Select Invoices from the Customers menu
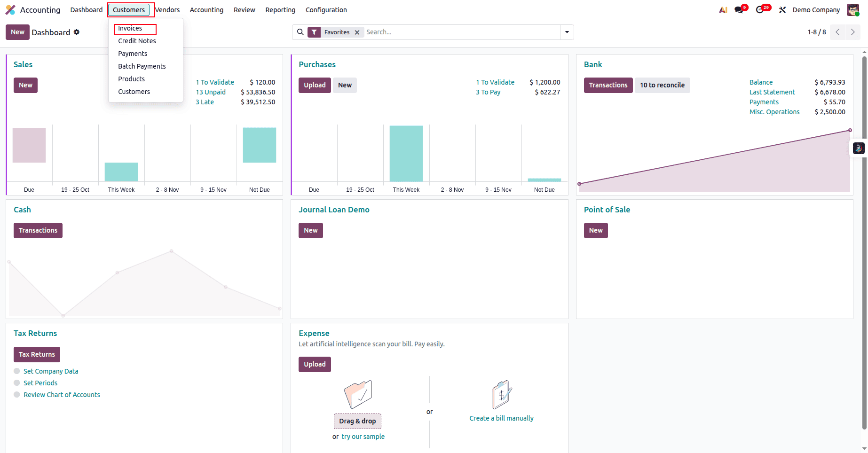The image size is (868, 453). pyautogui.click(x=130, y=28)
